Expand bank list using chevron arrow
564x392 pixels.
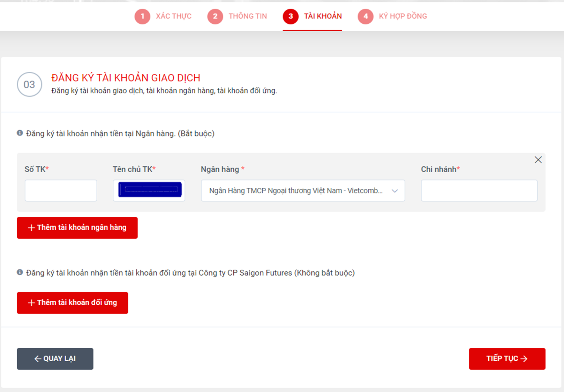point(394,191)
